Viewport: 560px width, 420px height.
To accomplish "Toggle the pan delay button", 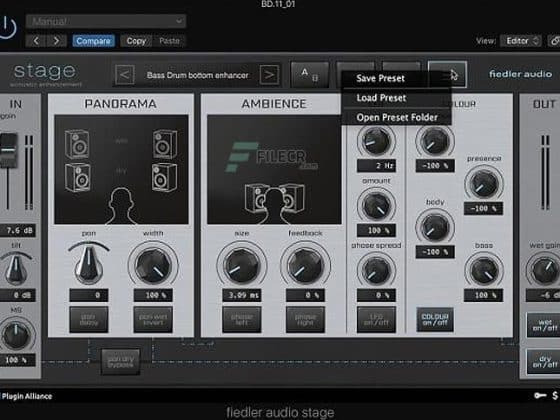I will point(89,319).
